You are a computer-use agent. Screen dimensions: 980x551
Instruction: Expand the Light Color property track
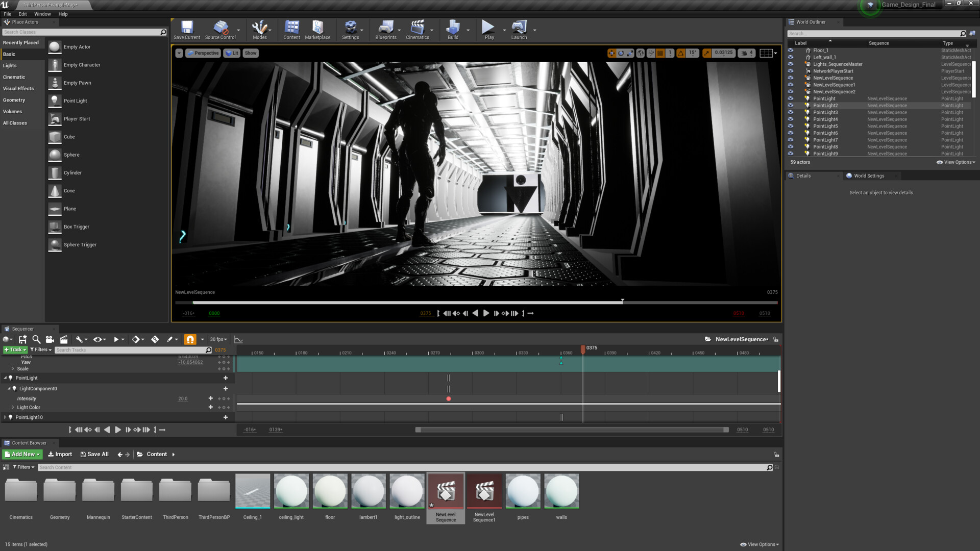point(13,408)
